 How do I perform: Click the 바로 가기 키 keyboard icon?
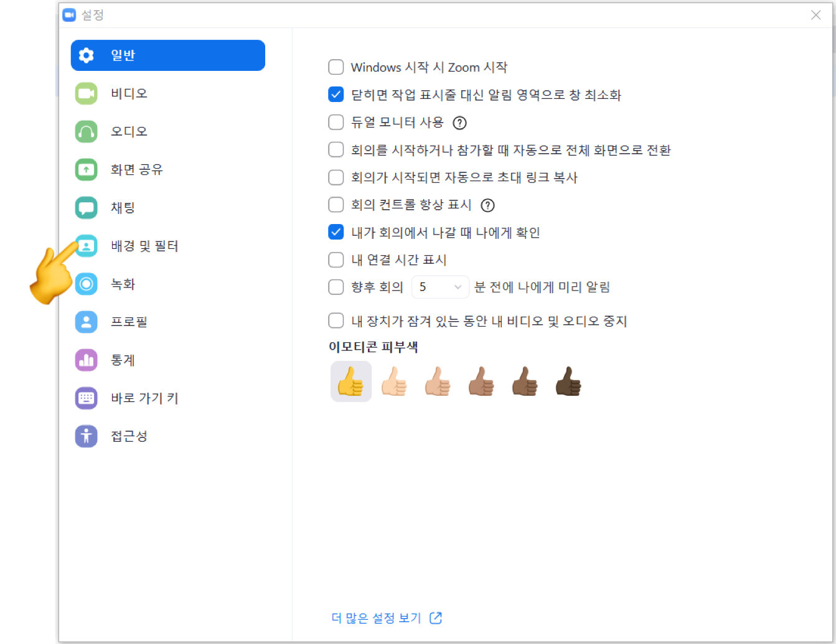click(87, 398)
